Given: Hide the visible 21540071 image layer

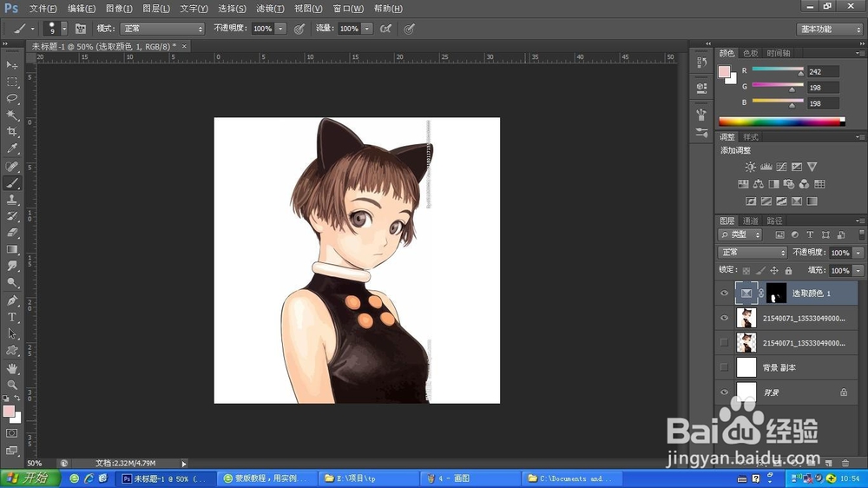Looking at the screenshot, I should [724, 318].
